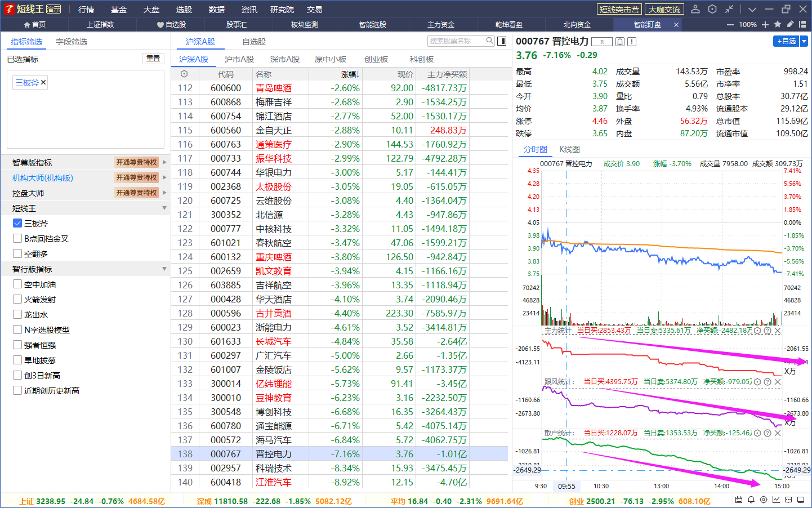Switch to the K线图 tab
The image size is (812, 508).
pos(569,149)
